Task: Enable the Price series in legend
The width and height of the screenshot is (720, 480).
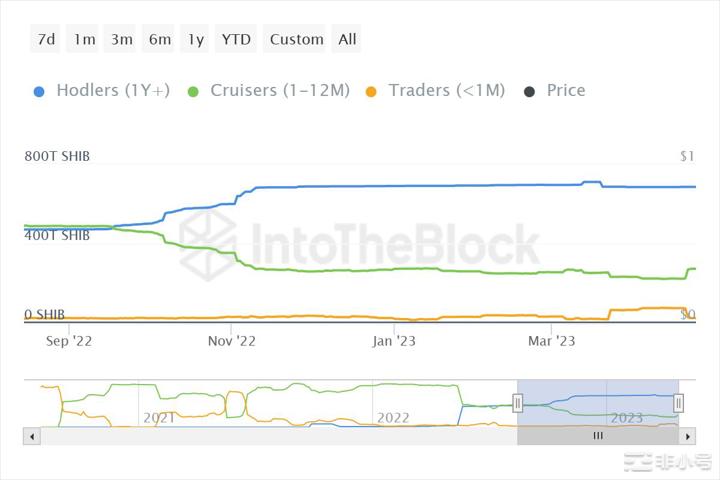Action: (555, 90)
